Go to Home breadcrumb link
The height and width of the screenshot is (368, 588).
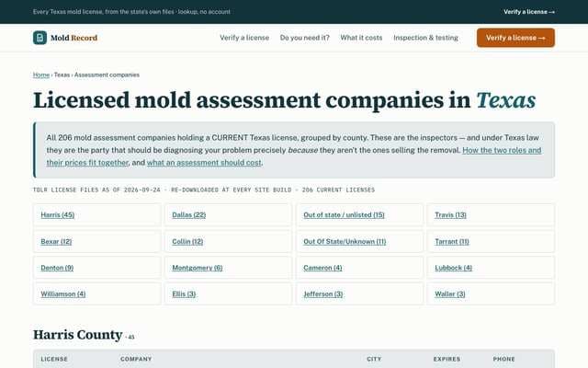(x=41, y=75)
